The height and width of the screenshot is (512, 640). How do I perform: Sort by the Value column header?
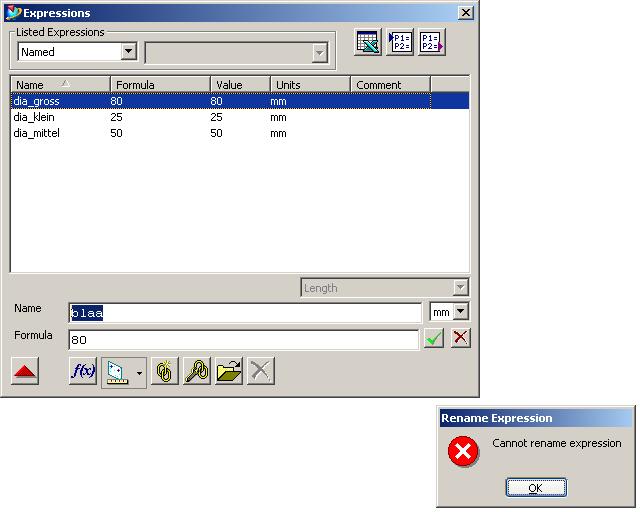pyautogui.click(x=240, y=85)
